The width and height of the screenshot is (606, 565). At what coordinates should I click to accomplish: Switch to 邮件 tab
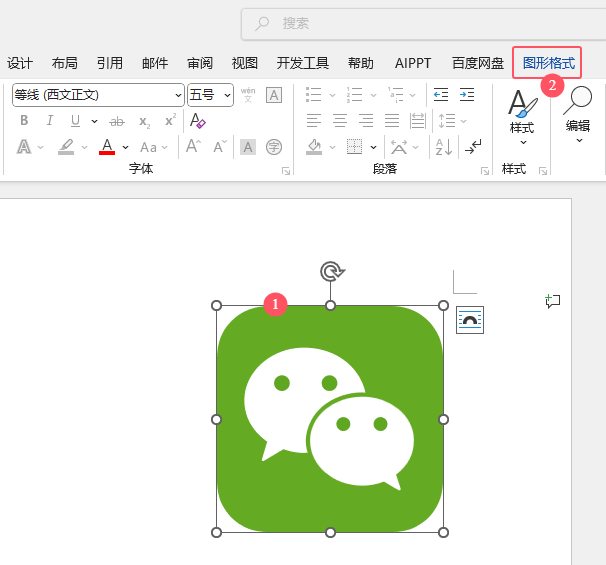(x=155, y=63)
